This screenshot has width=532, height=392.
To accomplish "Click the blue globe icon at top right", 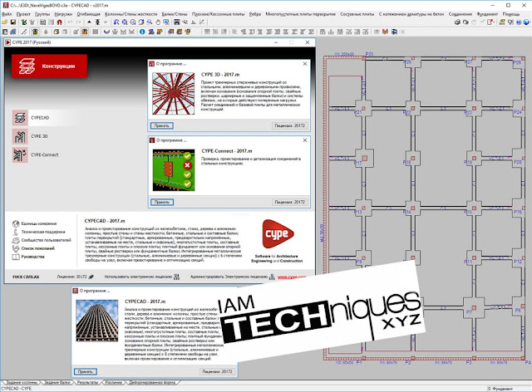I will 526,22.
